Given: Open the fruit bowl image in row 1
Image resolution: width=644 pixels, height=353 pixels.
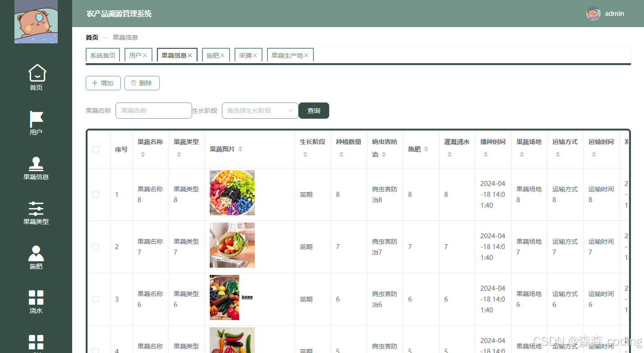Looking at the screenshot, I should pos(232,193).
